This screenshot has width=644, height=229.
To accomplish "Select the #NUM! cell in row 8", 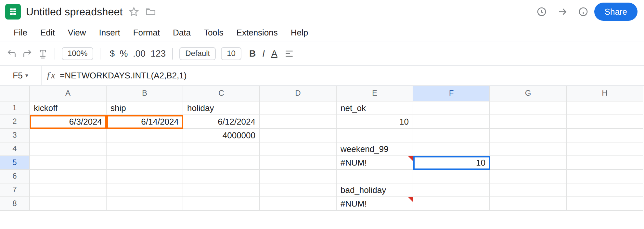I will [x=375, y=204].
